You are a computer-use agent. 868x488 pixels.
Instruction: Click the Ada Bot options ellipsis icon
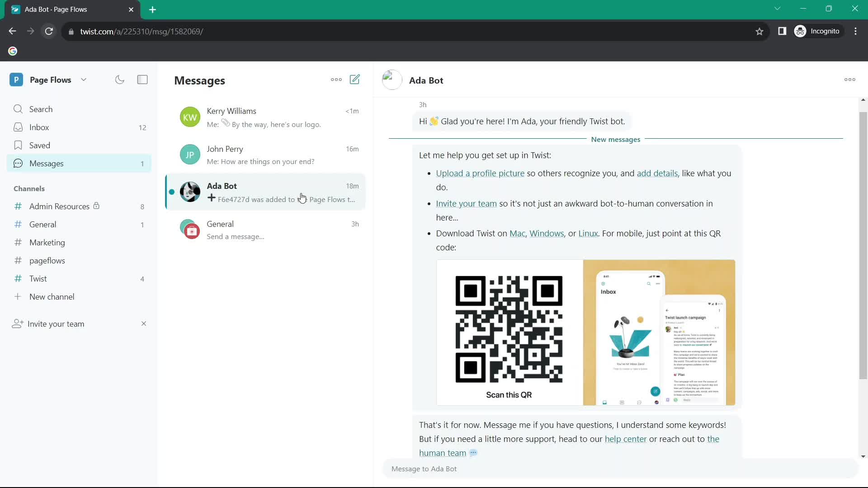coord(849,79)
